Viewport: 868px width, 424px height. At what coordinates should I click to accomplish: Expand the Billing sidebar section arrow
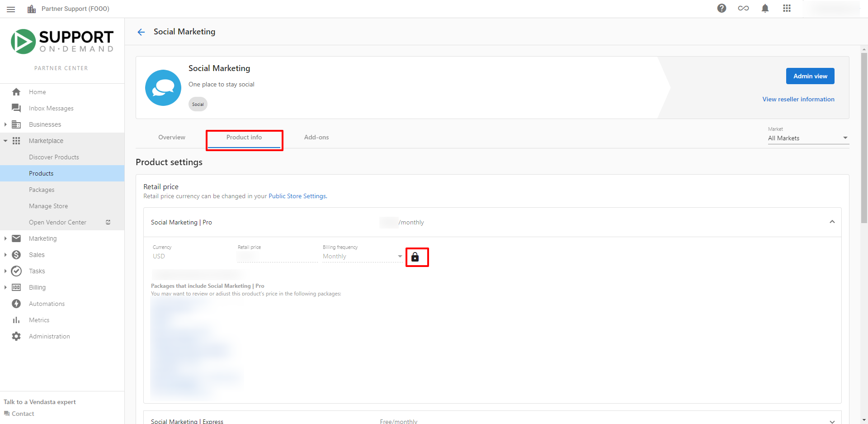pos(5,287)
